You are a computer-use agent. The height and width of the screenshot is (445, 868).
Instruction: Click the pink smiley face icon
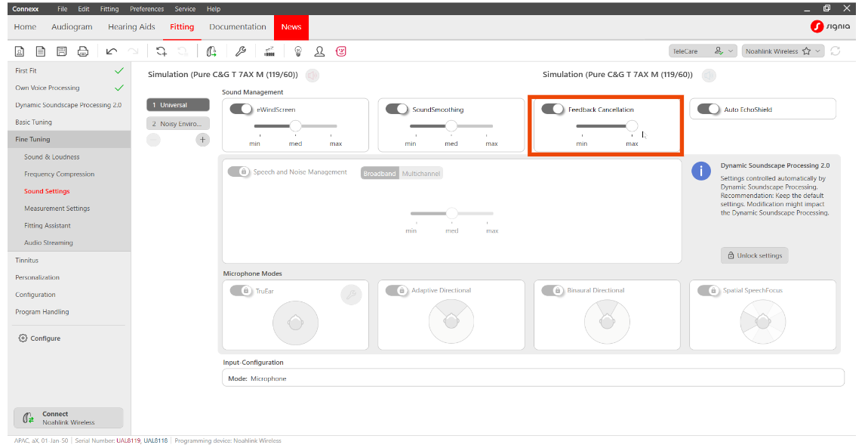point(341,51)
